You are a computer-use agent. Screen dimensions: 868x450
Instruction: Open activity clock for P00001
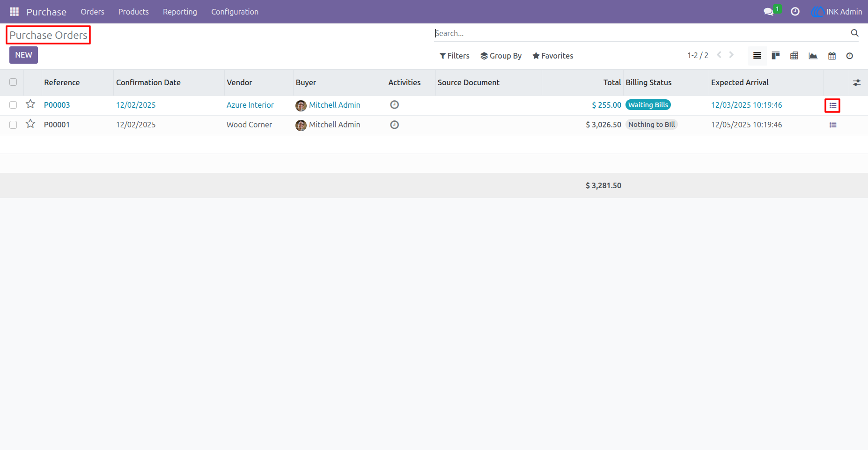(x=395, y=125)
